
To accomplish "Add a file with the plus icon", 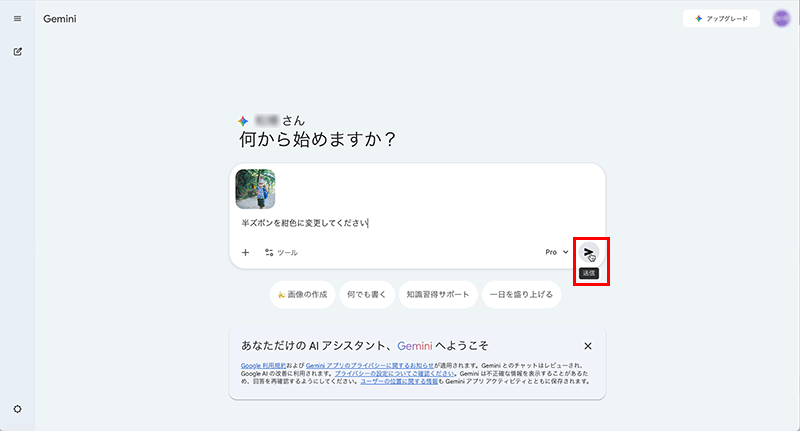I will [x=245, y=252].
